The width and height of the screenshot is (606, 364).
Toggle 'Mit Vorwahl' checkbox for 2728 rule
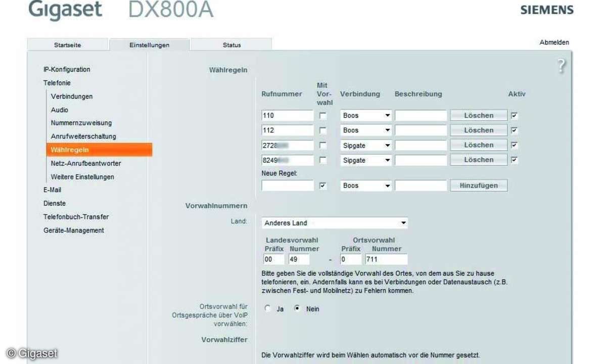pos(322,145)
